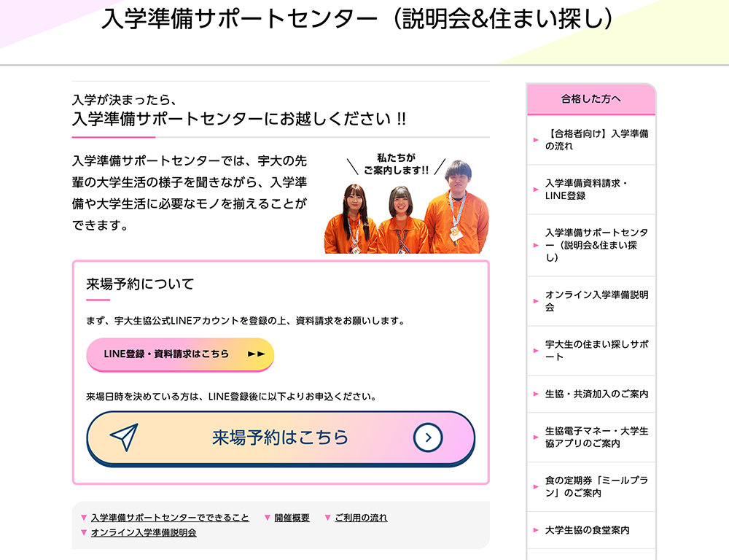Jump to 入学準備サポートセンターでできること section
The height and width of the screenshot is (560, 729).
pyautogui.click(x=170, y=518)
